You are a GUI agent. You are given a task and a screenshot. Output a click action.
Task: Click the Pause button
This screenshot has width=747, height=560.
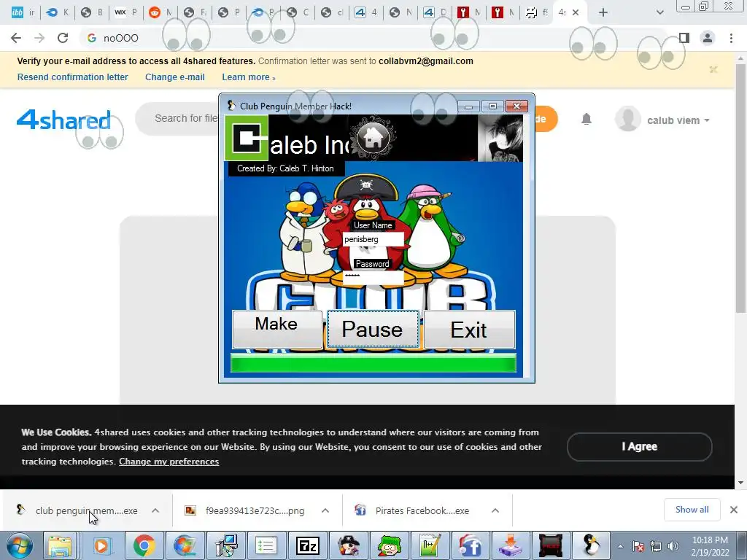tap(373, 329)
